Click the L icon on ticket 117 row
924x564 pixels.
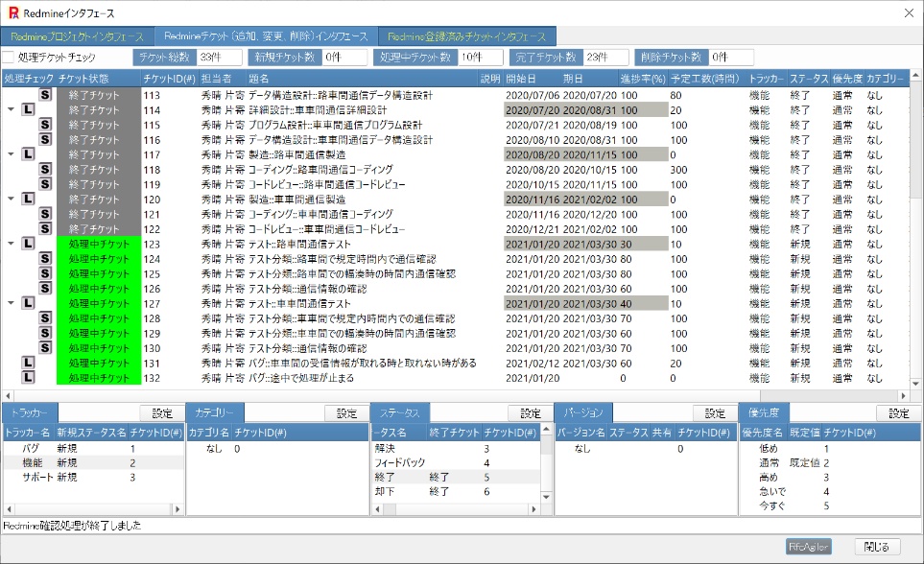click(x=28, y=153)
